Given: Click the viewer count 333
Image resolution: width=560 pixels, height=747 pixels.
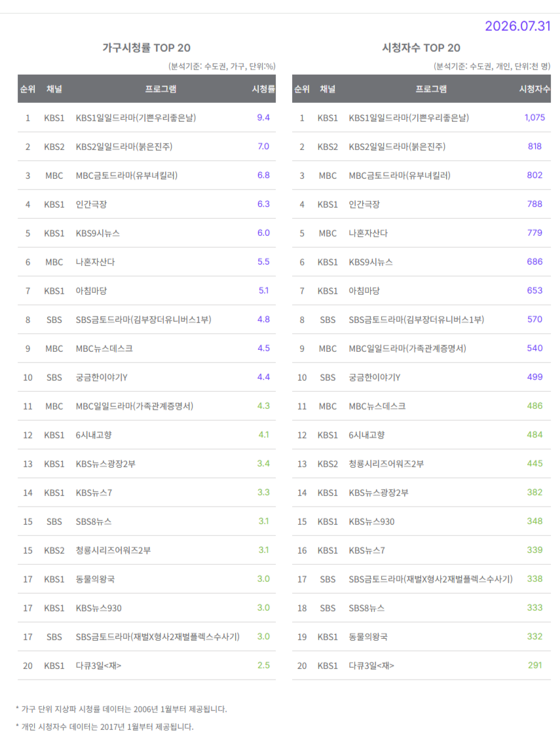Looking at the screenshot, I should click(x=534, y=607).
